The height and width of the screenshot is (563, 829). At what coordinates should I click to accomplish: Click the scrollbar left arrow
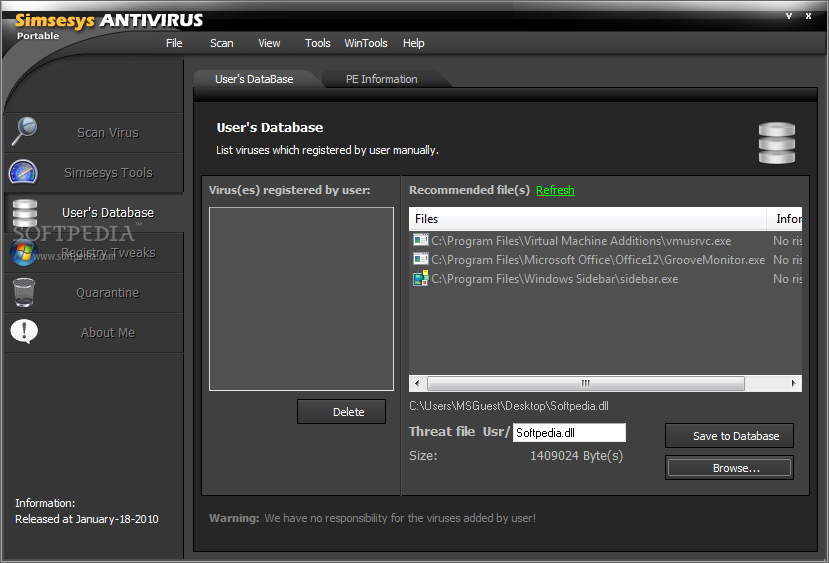coord(417,383)
